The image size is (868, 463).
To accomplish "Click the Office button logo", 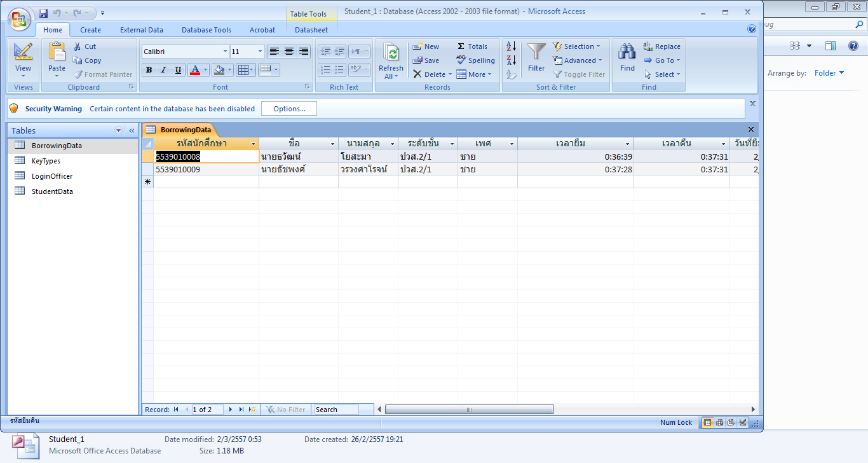I will point(19,18).
